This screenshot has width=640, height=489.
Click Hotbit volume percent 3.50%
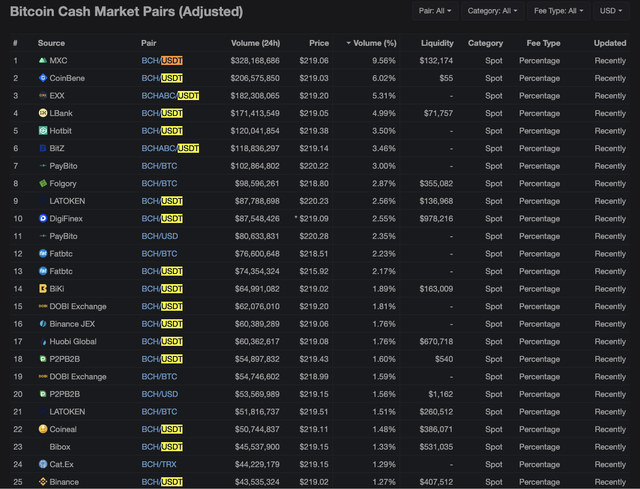[384, 131]
